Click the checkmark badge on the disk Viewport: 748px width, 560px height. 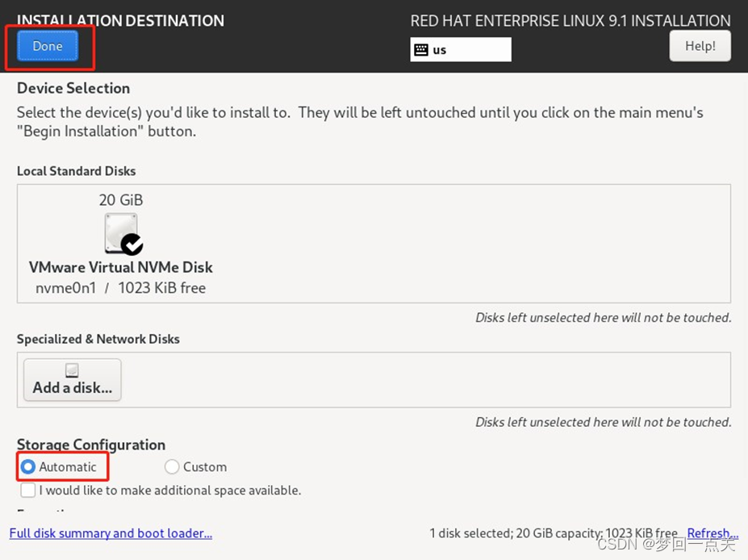click(x=132, y=244)
